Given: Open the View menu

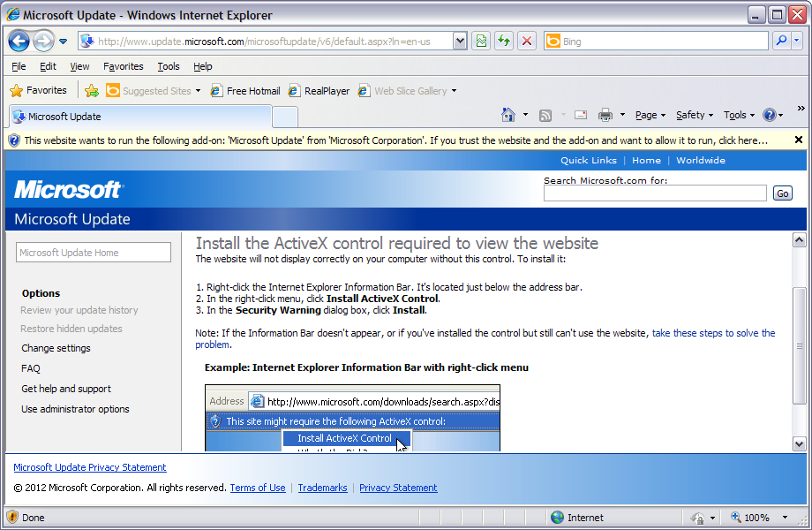Looking at the screenshot, I should click(79, 66).
